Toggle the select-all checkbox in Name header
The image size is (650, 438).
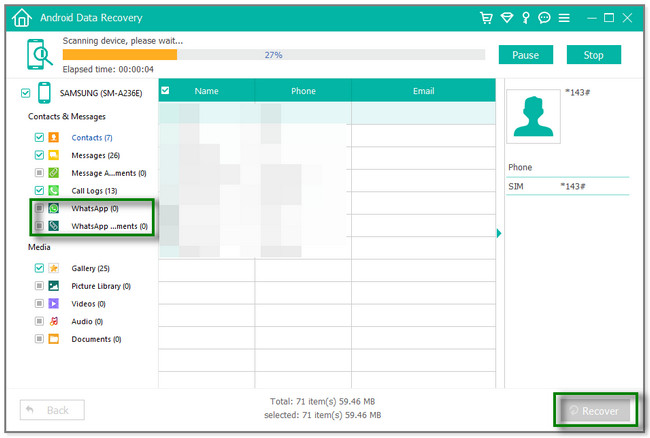(x=165, y=90)
